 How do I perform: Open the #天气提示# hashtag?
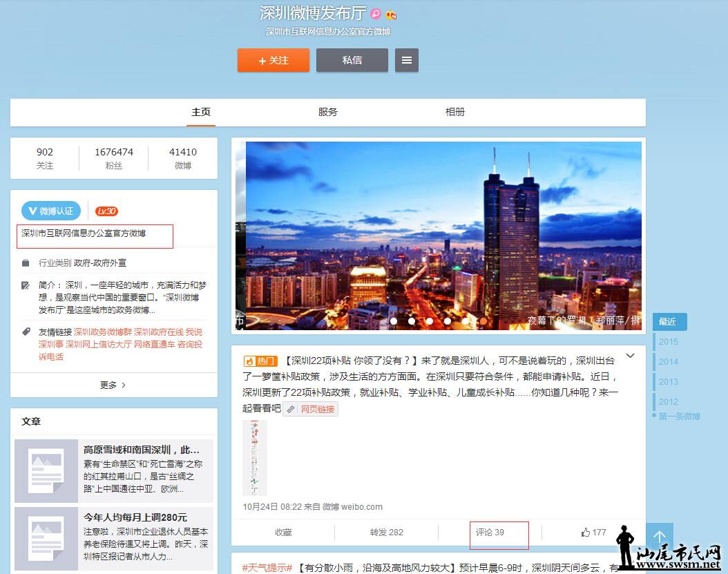click(267, 568)
